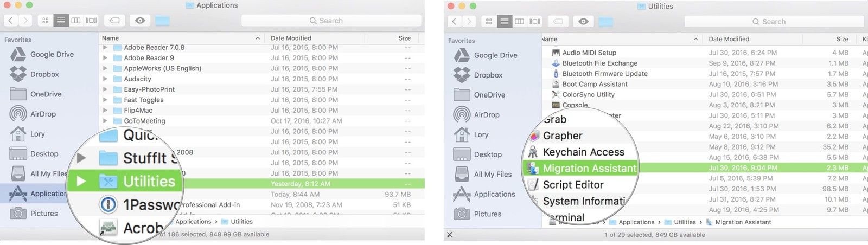868x245 pixels.
Task: Select Boot Camp Assistant in the Utilities list
Action: point(595,84)
